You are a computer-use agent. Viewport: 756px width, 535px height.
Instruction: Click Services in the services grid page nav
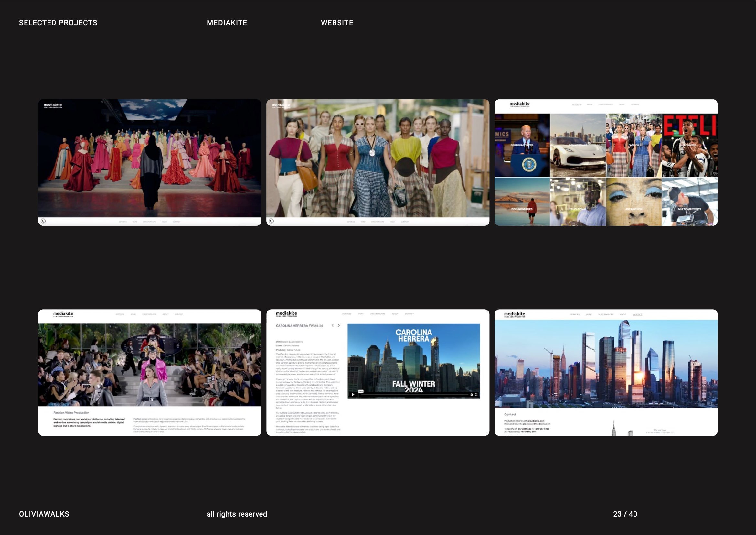[x=576, y=104]
